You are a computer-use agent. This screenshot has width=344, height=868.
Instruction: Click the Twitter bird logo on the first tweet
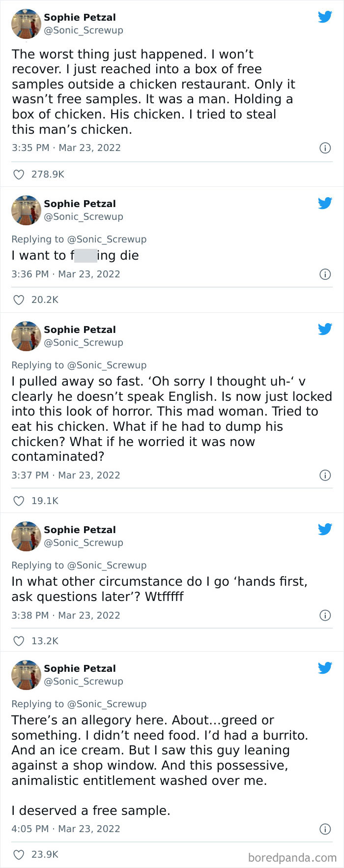(x=325, y=16)
